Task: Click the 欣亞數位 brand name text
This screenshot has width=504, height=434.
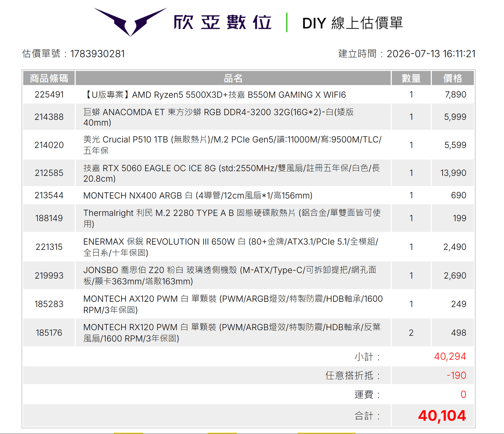Action: click(223, 22)
